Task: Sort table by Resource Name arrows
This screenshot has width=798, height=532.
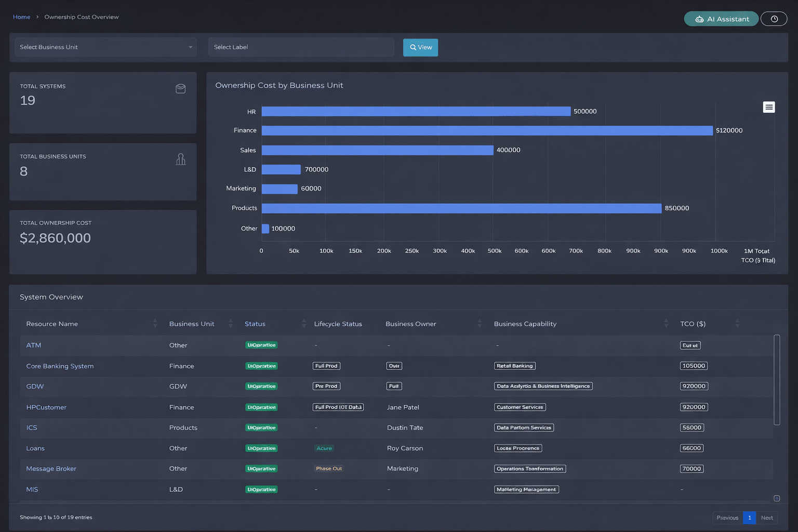Action: point(155,324)
